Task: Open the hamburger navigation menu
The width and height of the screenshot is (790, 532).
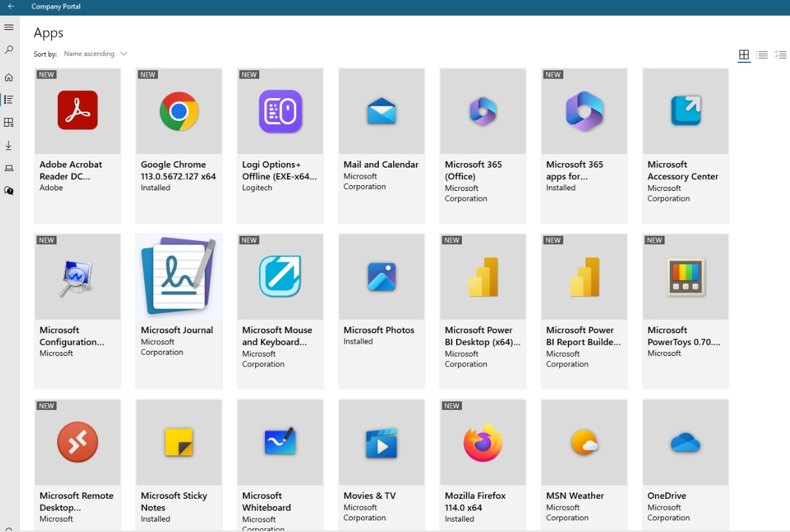Action: coord(9,27)
